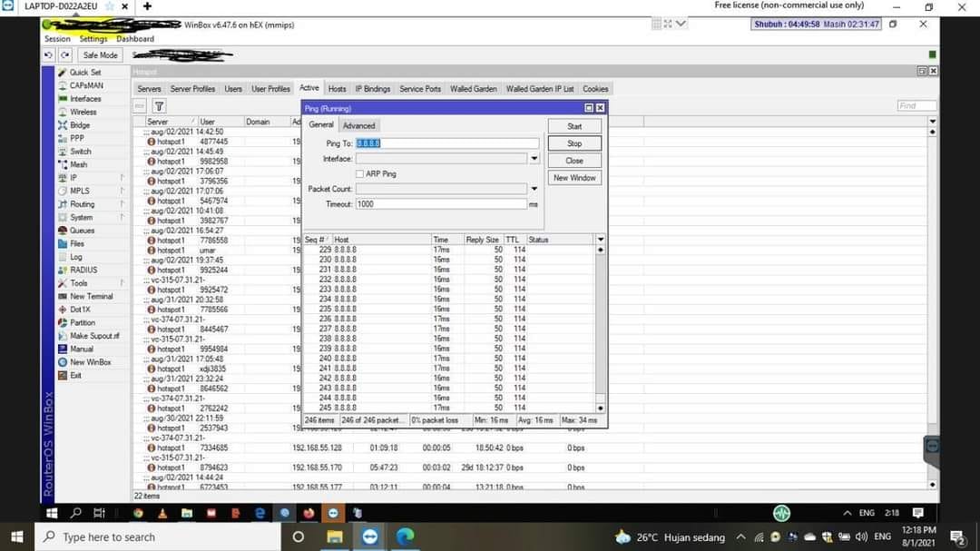This screenshot has width=980, height=551.
Task: Switch to Servers tab
Action: [x=149, y=89]
